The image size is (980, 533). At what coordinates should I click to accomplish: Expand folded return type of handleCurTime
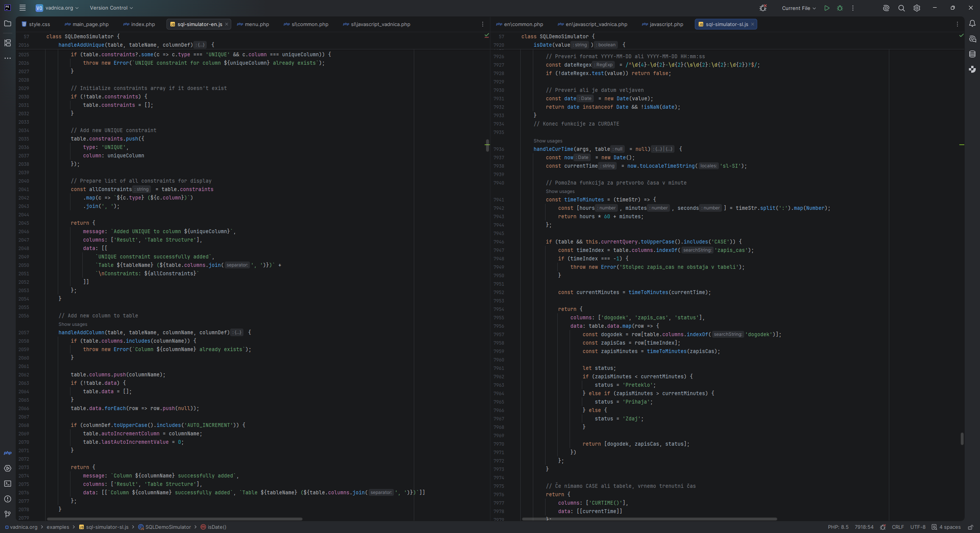point(663,149)
